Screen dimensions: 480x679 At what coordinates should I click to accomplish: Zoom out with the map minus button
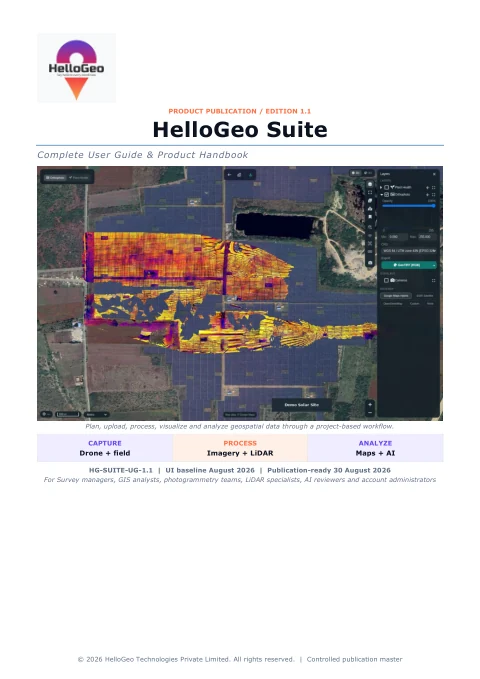click(370, 413)
